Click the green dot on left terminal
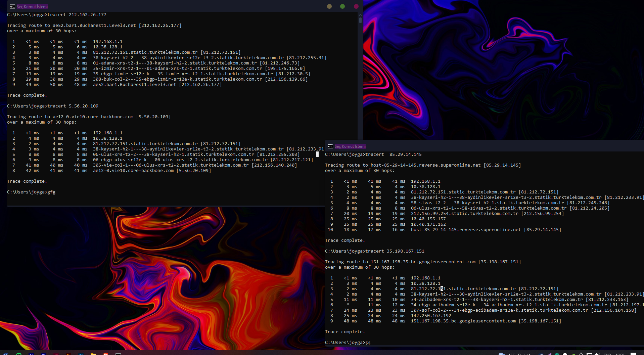The width and height of the screenshot is (644, 355). 342,6
